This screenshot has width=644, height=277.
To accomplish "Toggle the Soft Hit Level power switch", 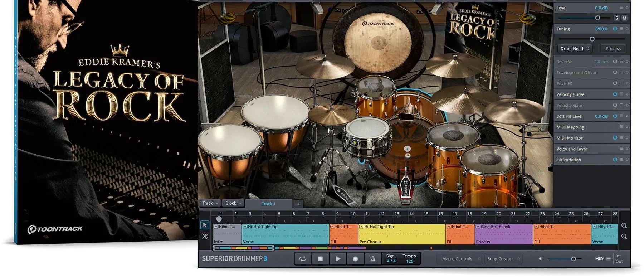I will (615, 116).
